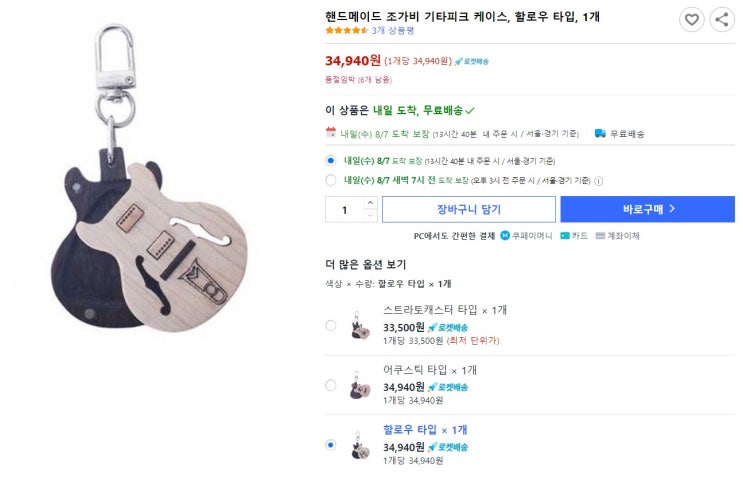The width and height of the screenshot is (743, 481).
Task: Click the heart wishlist icon
Action: 691,19
